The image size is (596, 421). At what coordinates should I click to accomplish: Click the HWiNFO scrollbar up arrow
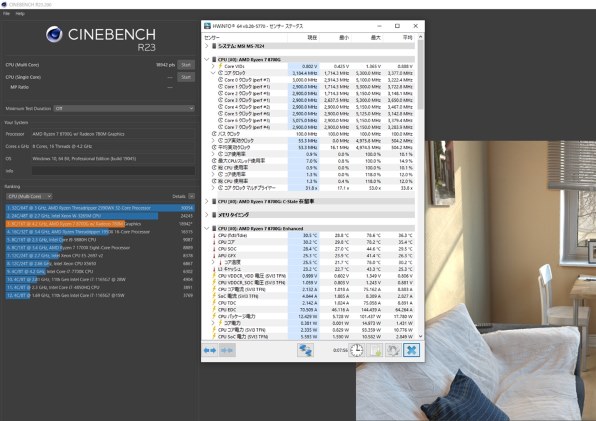click(x=420, y=37)
